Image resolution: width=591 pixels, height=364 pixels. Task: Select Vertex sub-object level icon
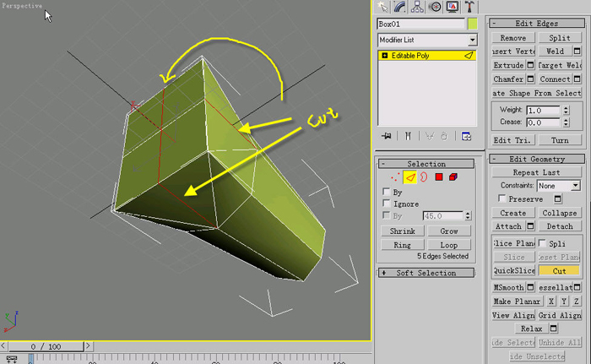[395, 177]
